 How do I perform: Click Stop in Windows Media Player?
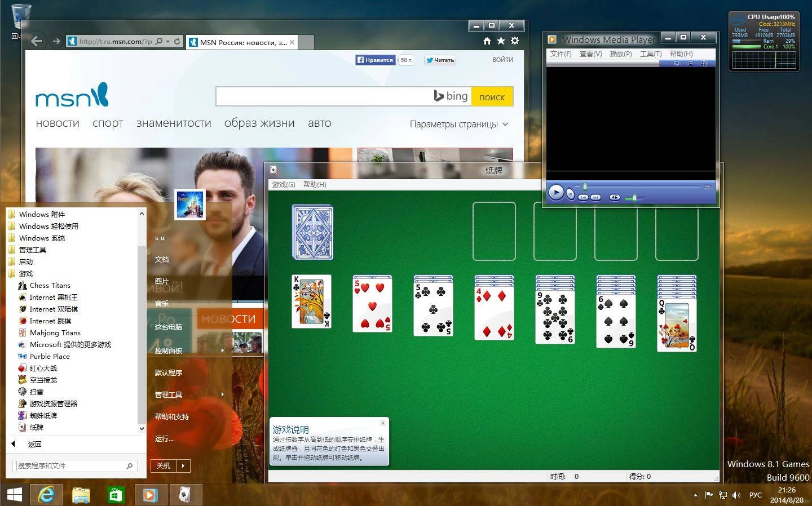[570, 194]
